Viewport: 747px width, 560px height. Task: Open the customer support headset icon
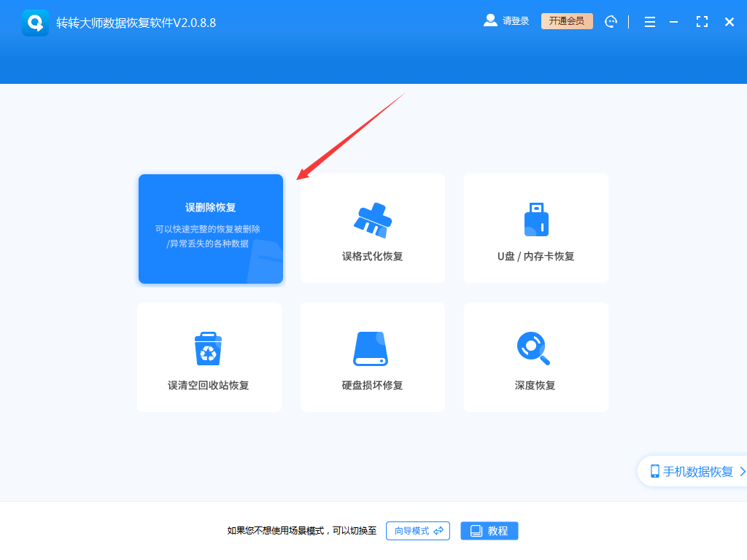pos(611,21)
